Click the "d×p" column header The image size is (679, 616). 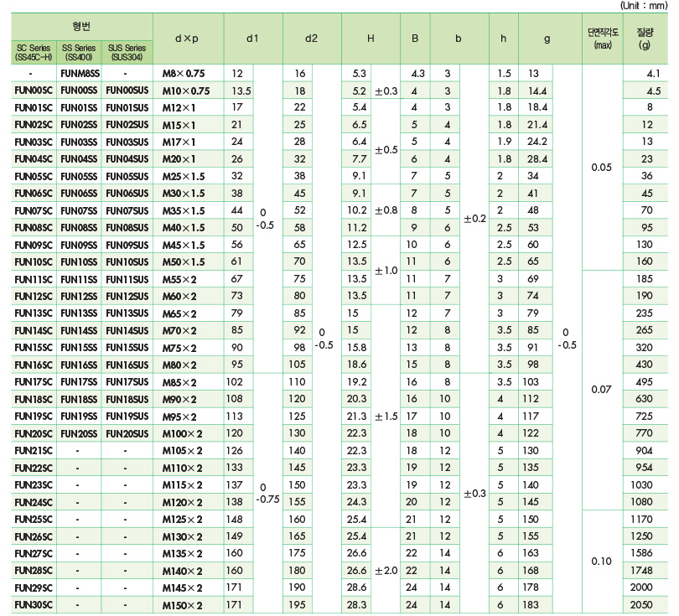(188, 39)
